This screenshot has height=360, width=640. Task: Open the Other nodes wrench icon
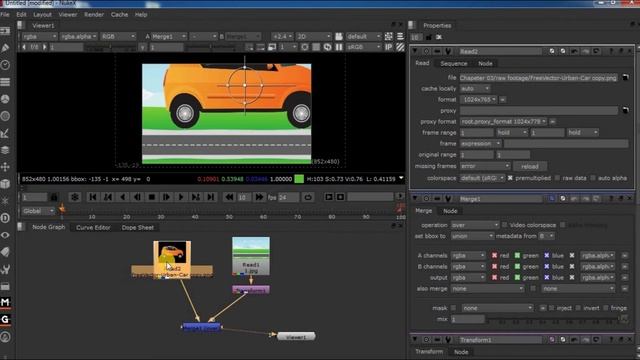(5, 269)
